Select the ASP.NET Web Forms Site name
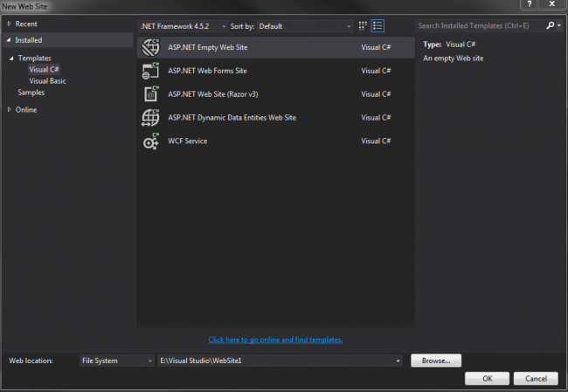Image resolution: width=568 pixels, height=392 pixels. click(x=207, y=71)
